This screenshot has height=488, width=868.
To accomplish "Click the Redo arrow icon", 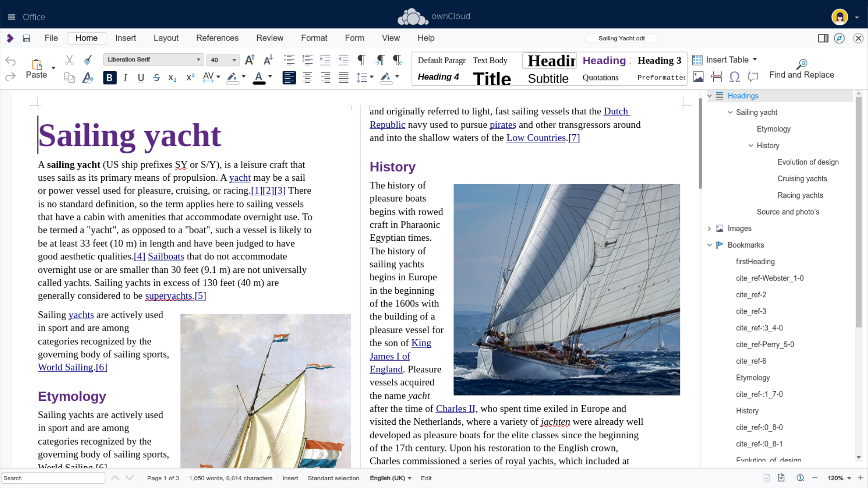I will tap(10, 77).
